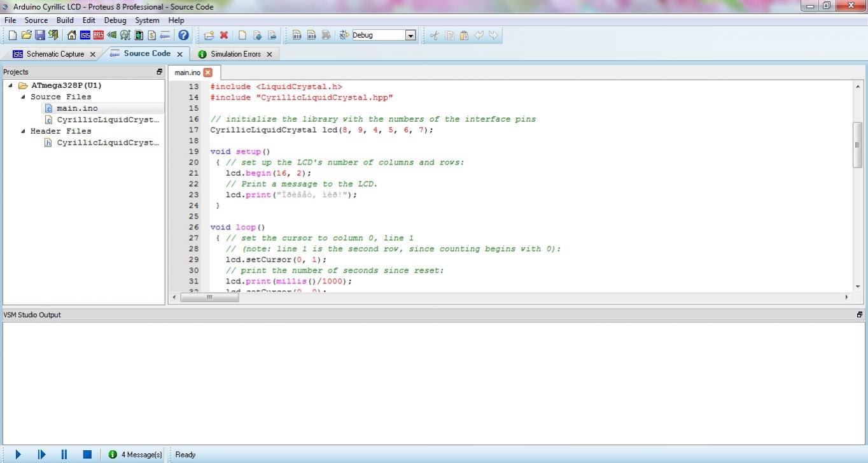The width and height of the screenshot is (868, 463).
Task: Open the ISIS schematic capture toolbar icon
Action: [x=85, y=35]
